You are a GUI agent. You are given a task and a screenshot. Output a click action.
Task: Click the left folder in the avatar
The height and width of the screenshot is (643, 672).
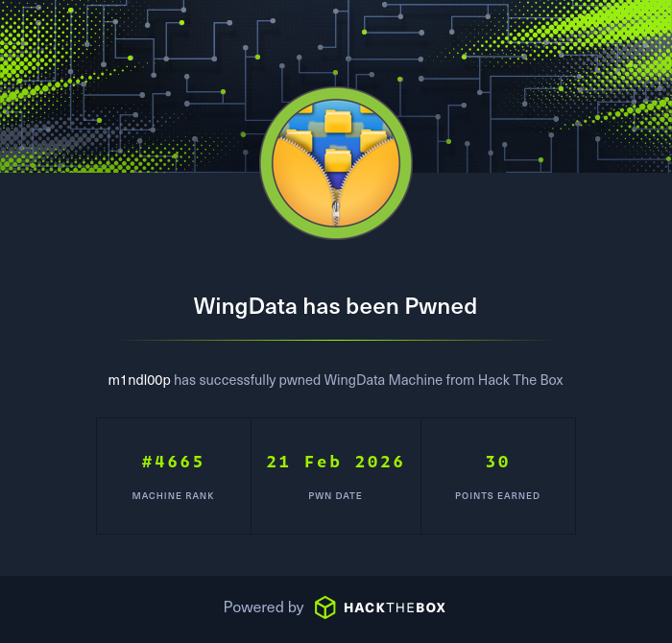300,140
